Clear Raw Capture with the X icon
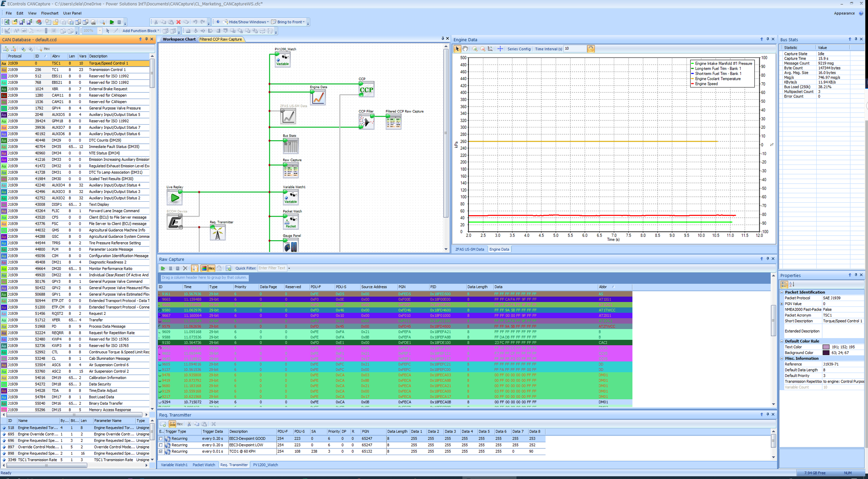The height and width of the screenshot is (479, 868). 185,268
